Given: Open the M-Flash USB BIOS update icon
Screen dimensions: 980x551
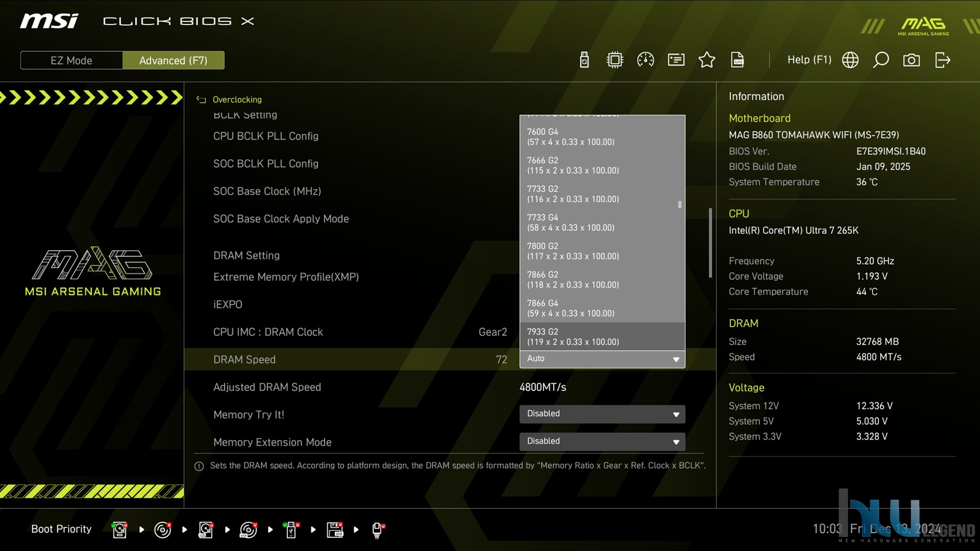Looking at the screenshot, I should [584, 60].
